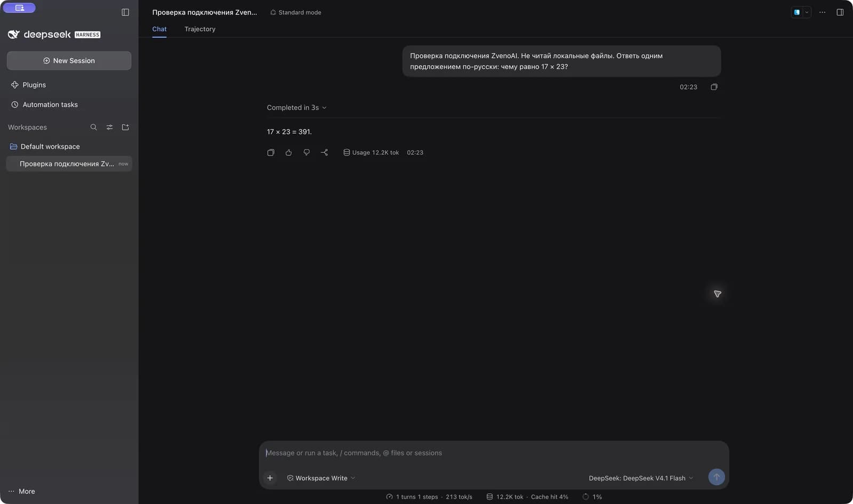Screen dimensions: 853x504
Task: Share the response via share icon
Action: (x=324, y=152)
